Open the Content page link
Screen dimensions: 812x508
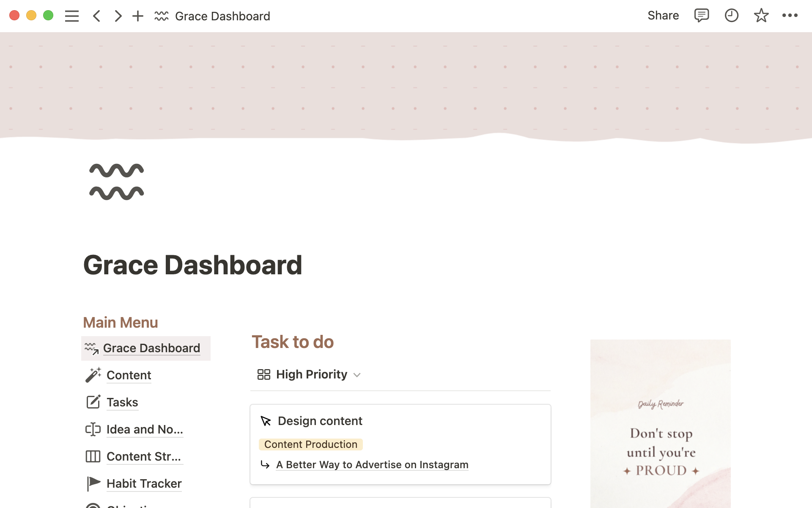[129, 375]
